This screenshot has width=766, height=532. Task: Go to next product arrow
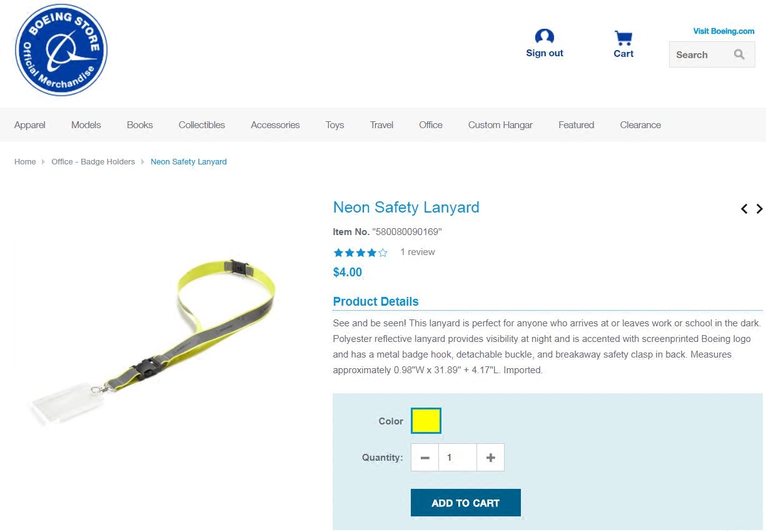[759, 209]
